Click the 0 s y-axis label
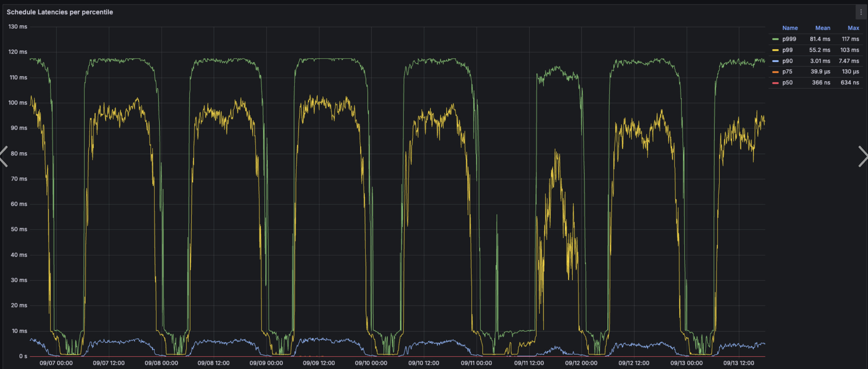The height and width of the screenshot is (369, 868). point(23,356)
